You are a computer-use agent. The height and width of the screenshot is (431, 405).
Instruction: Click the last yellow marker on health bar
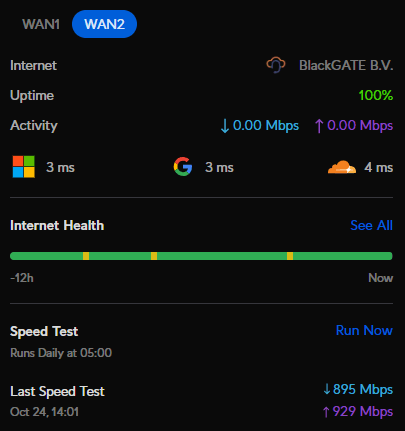point(290,256)
